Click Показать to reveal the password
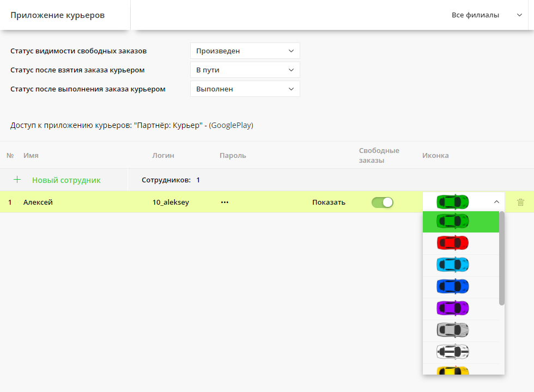Viewport: 534px width, 392px height. point(329,203)
